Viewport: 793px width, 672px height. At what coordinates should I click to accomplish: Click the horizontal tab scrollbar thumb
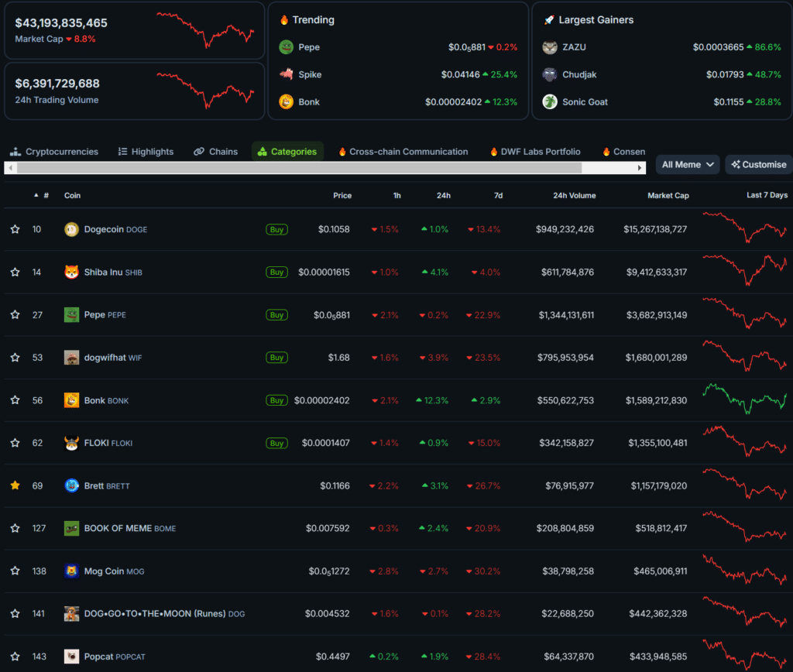(x=299, y=168)
